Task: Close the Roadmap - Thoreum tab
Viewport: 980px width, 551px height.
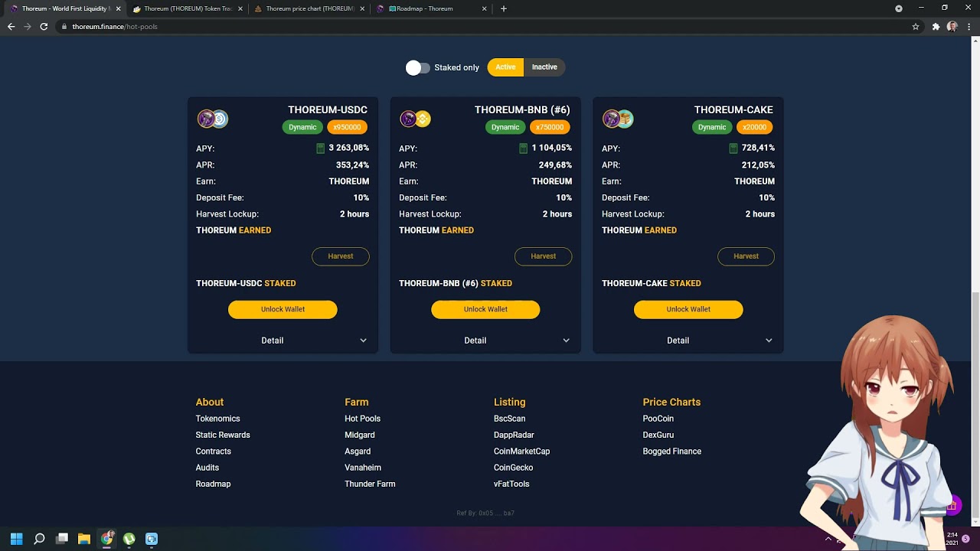Action: point(484,8)
